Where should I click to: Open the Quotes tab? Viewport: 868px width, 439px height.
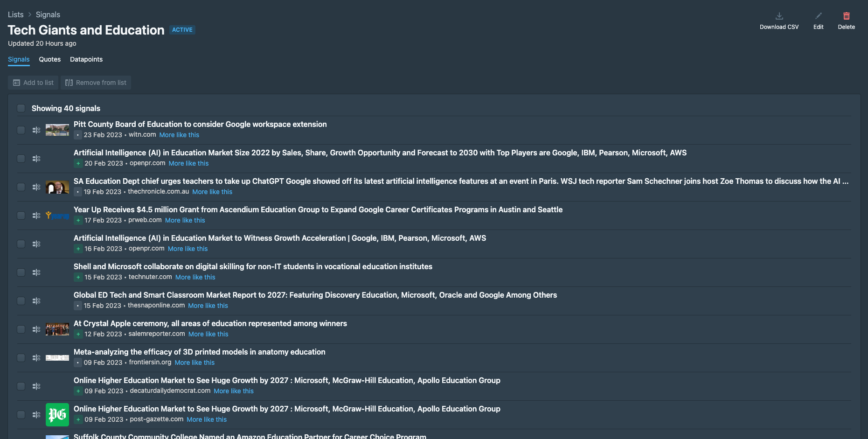[x=50, y=59]
